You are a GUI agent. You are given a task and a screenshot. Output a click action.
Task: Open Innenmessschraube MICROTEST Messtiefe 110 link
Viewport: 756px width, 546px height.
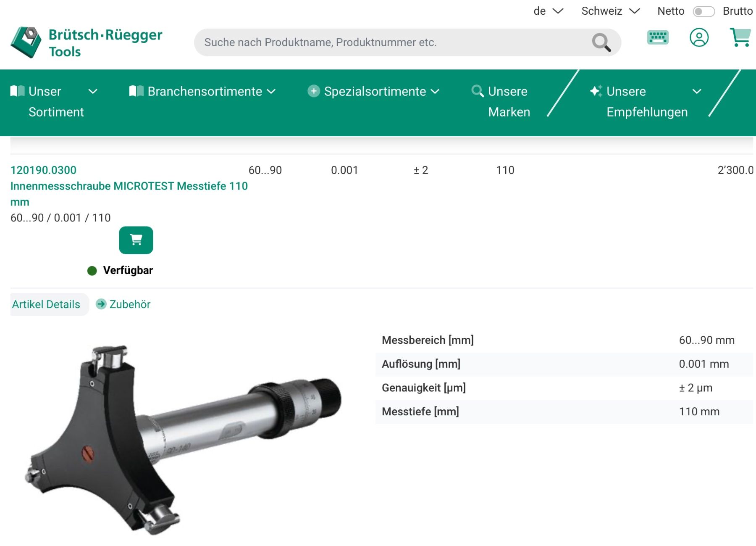point(129,194)
